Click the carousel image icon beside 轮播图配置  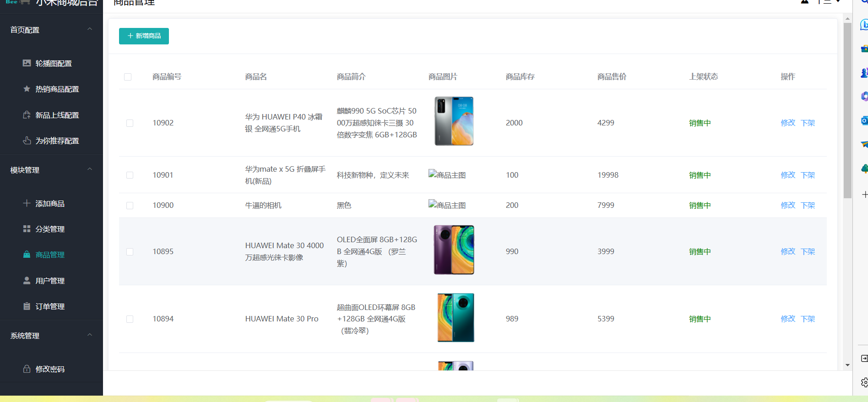[27, 63]
